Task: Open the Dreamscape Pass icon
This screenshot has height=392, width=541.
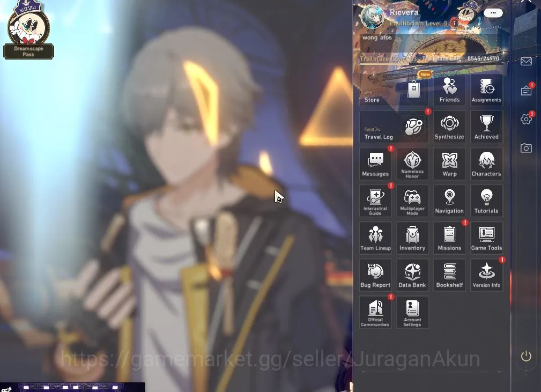Action: 28,29
